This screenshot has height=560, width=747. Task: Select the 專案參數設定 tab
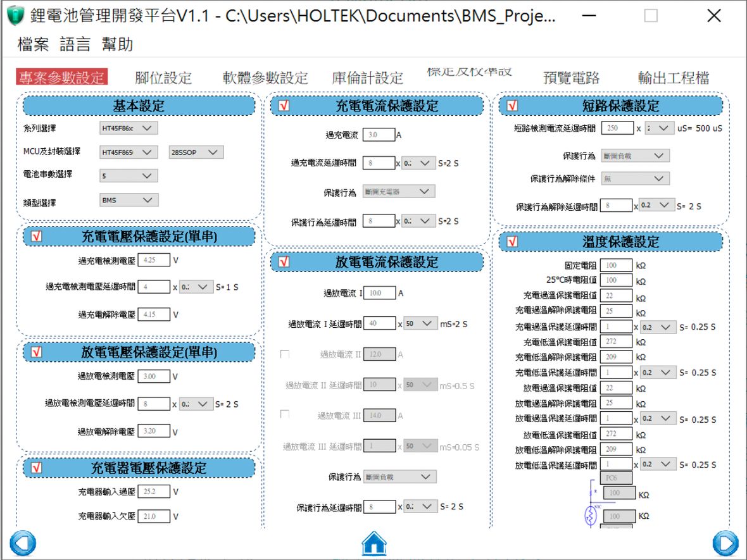(61, 77)
